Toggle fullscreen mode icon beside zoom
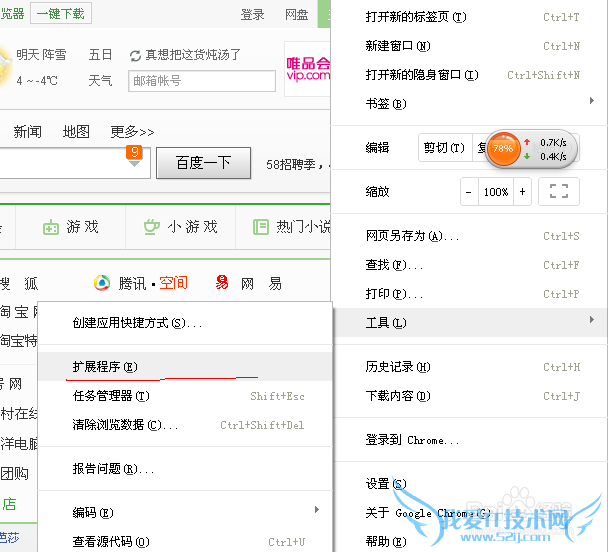The image size is (608, 552). pos(559,191)
